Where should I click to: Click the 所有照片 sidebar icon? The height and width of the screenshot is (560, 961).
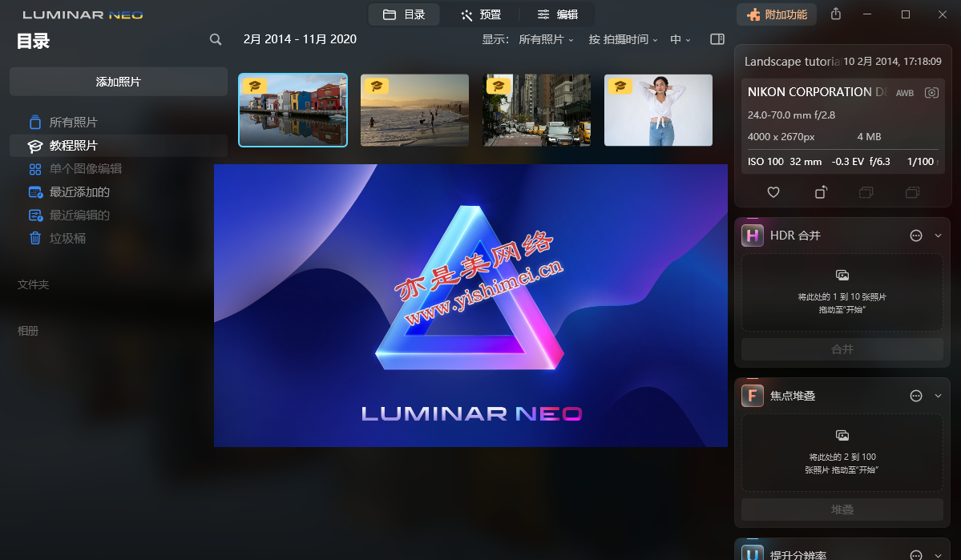tap(35, 123)
